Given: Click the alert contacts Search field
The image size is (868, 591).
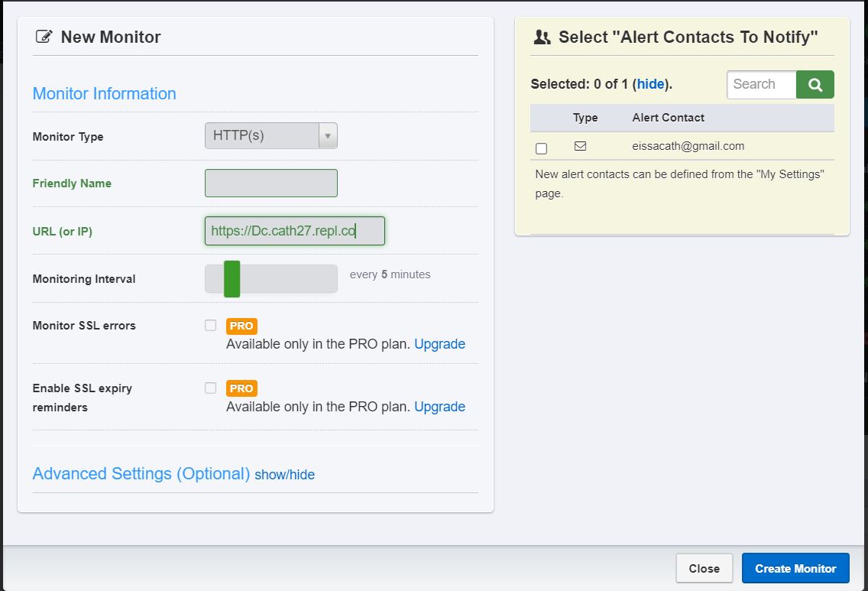Looking at the screenshot, I should point(761,85).
